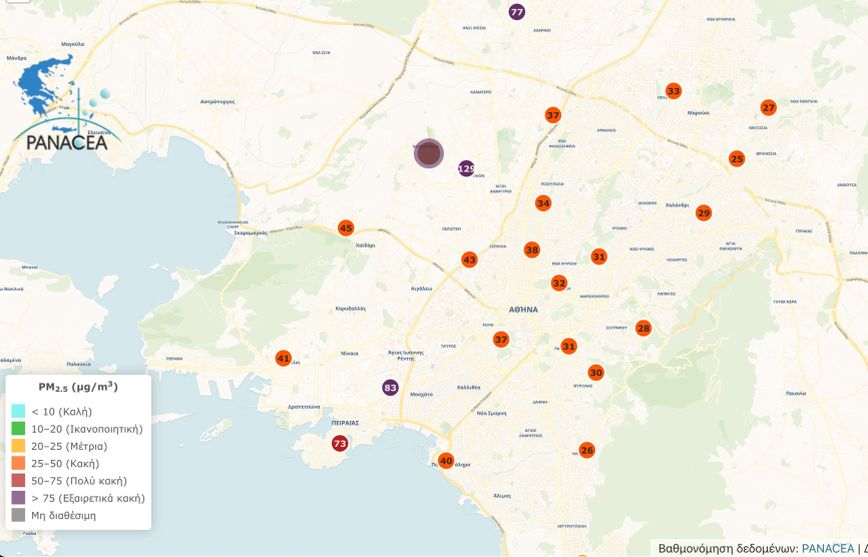
Task: Open the PANACEA attribution link
Action: pos(828,548)
